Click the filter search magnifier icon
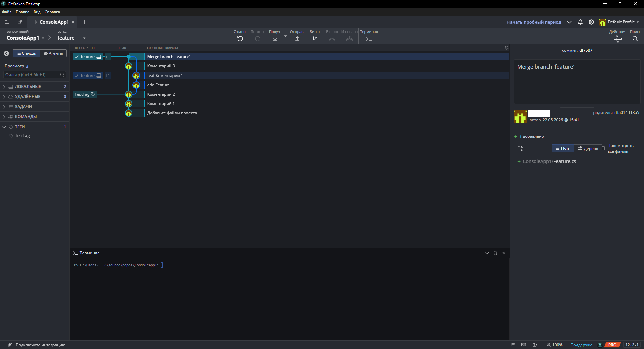The height and width of the screenshot is (349, 644). tap(62, 75)
